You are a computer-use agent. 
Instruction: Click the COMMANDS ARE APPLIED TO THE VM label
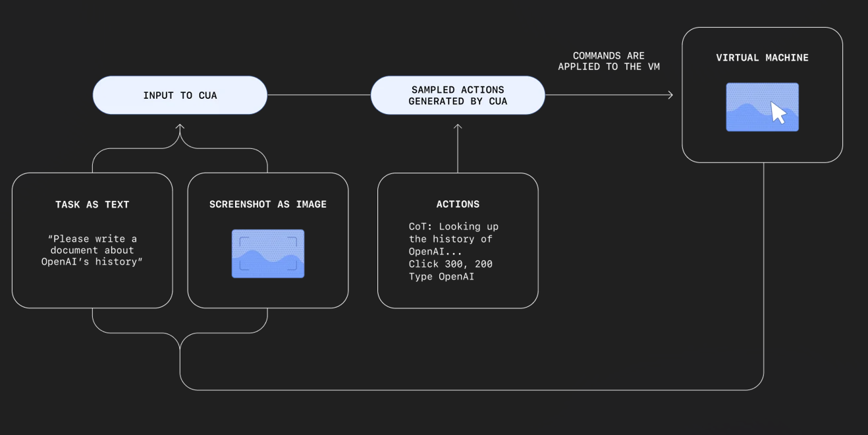609,61
